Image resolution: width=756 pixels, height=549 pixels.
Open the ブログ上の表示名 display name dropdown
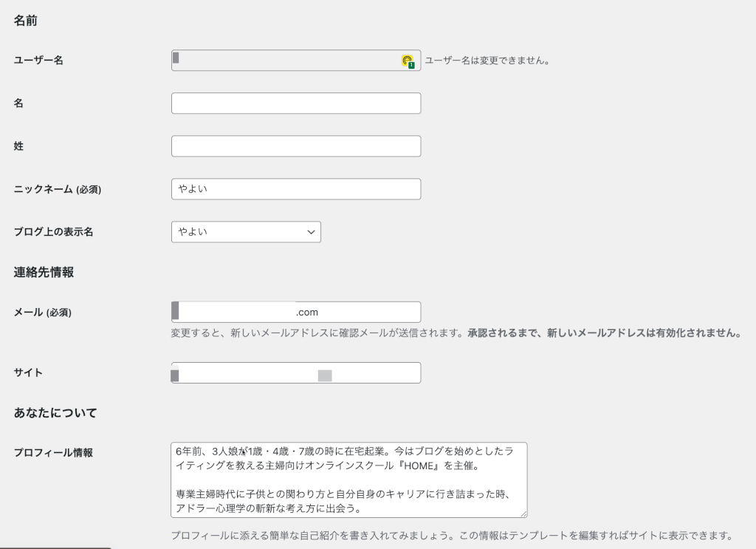coord(246,231)
